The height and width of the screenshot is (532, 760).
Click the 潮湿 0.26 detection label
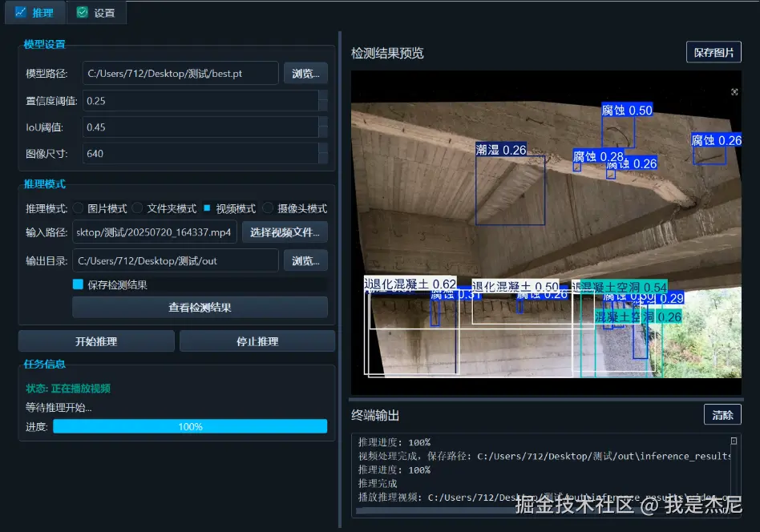(501, 150)
